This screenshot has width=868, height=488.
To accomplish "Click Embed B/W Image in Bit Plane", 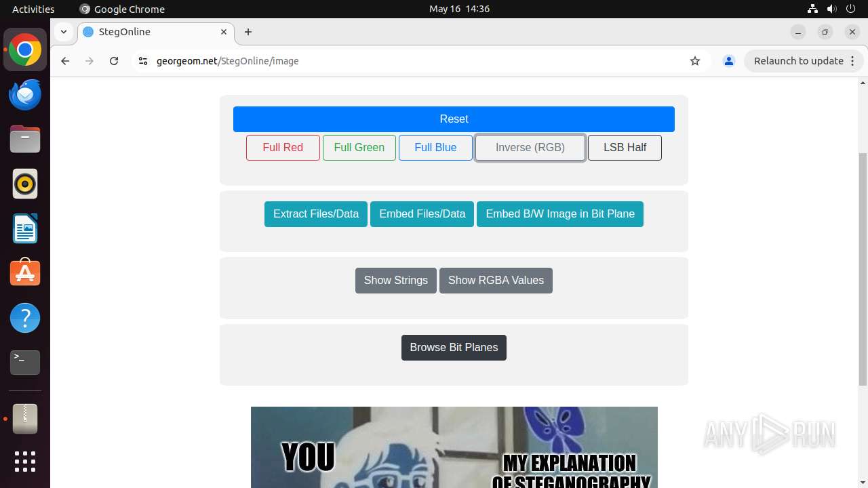I will [560, 214].
